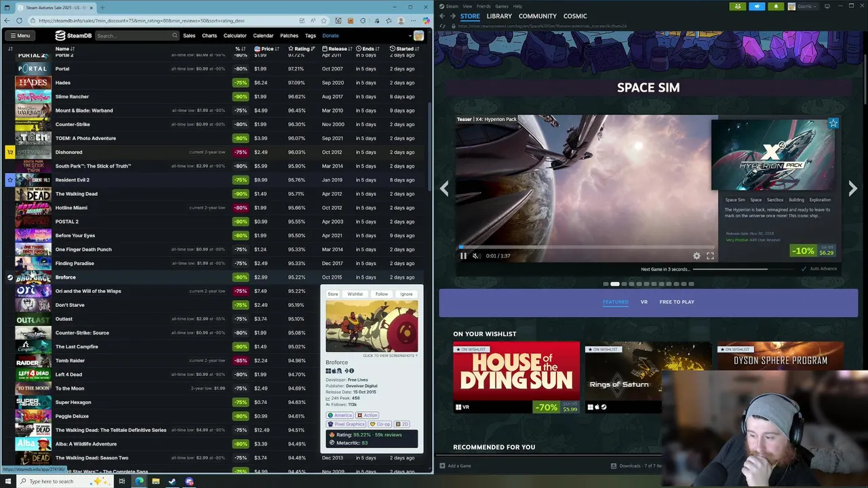
Task: Expand the Cosmic account dropdown
Action: click(x=803, y=6)
